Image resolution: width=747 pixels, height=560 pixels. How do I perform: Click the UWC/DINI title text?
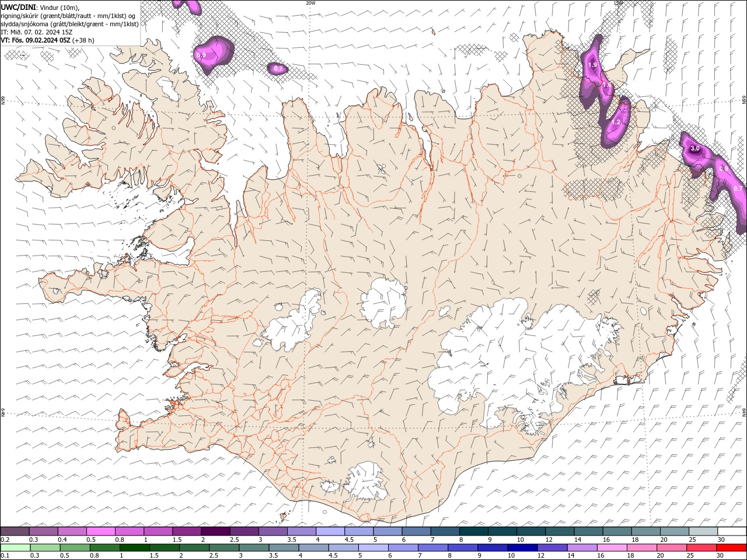click(x=18, y=6)
